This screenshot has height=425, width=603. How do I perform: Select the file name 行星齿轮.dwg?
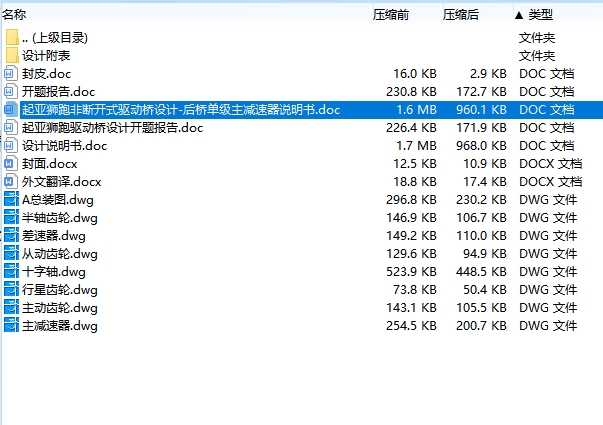[x=60, y=290]
